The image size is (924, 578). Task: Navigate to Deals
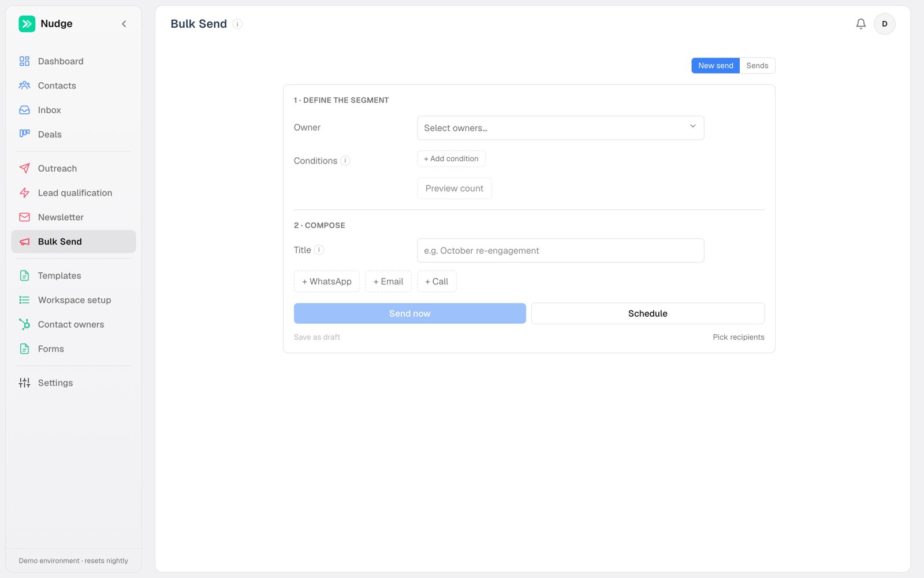pos(73,134)
